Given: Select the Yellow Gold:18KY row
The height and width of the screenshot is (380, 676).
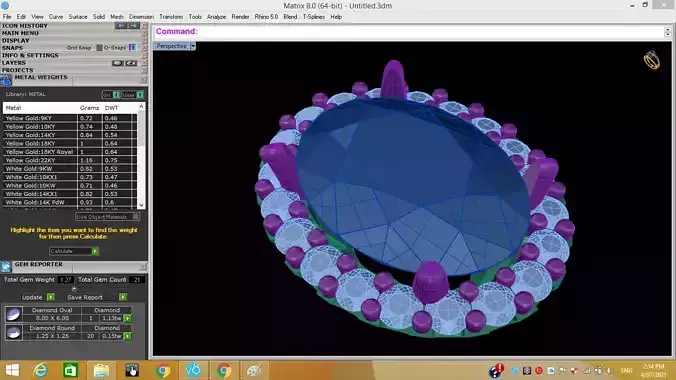Looking at the screenshot, I should point(70,143).
